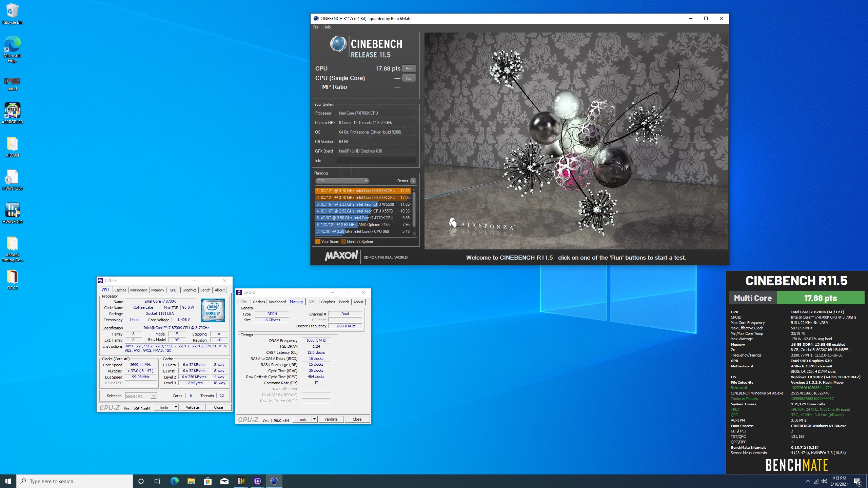Open the network icon in the tray
This screenshot has height=488, width=868.
(816, 481)
